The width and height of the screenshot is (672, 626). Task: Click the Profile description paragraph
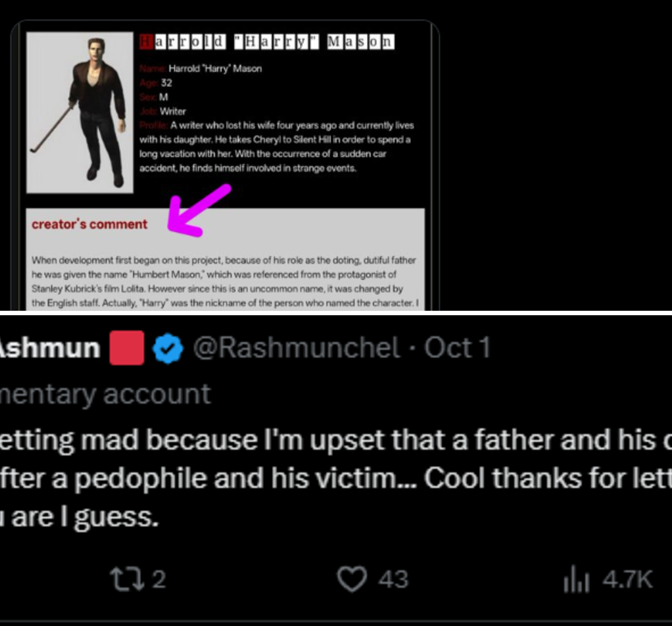coord(277,147)
